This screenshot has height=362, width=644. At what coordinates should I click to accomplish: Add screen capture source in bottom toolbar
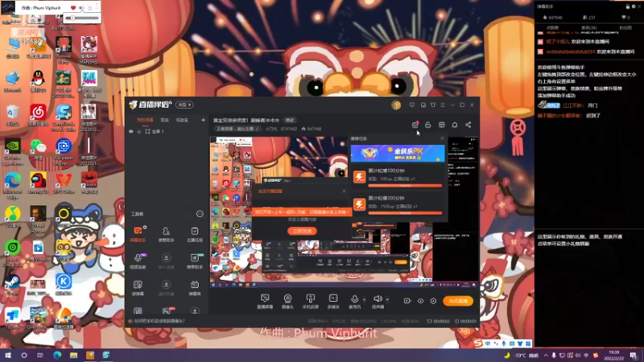click(265, 301)
